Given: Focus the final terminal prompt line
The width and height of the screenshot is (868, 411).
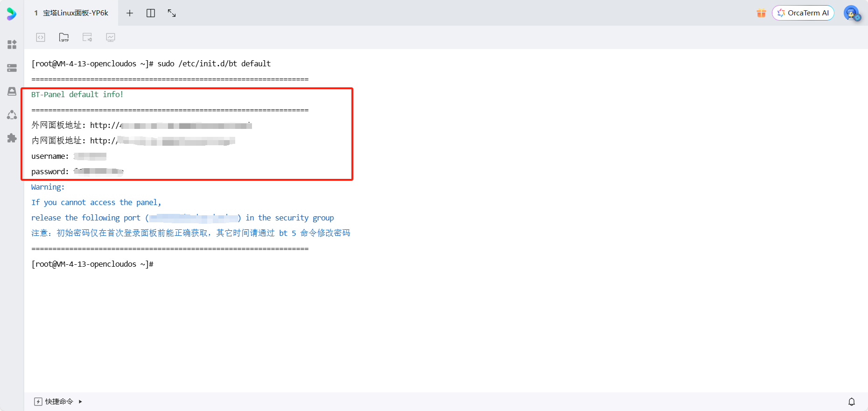Looking at the screenshot, I should click(92, 264).
